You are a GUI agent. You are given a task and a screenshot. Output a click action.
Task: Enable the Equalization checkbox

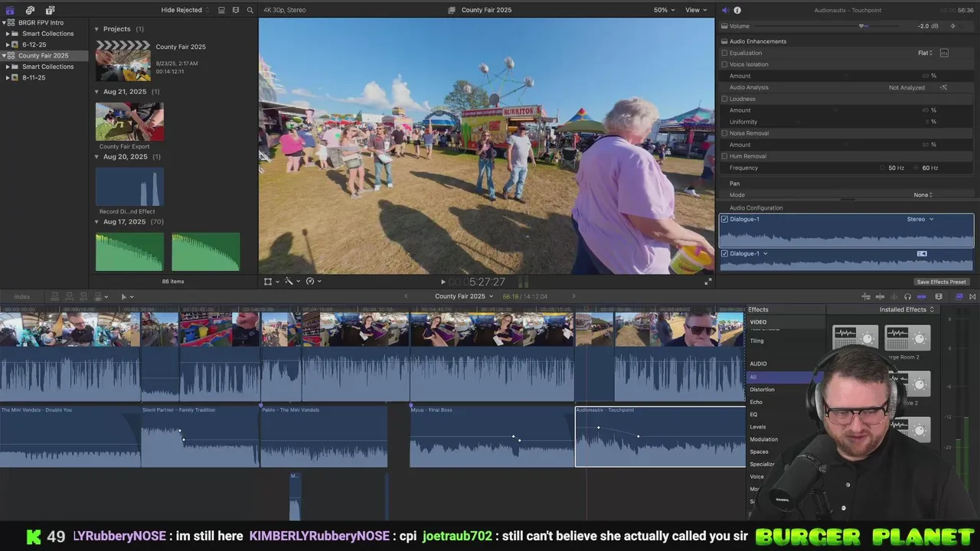click(724, 53)
